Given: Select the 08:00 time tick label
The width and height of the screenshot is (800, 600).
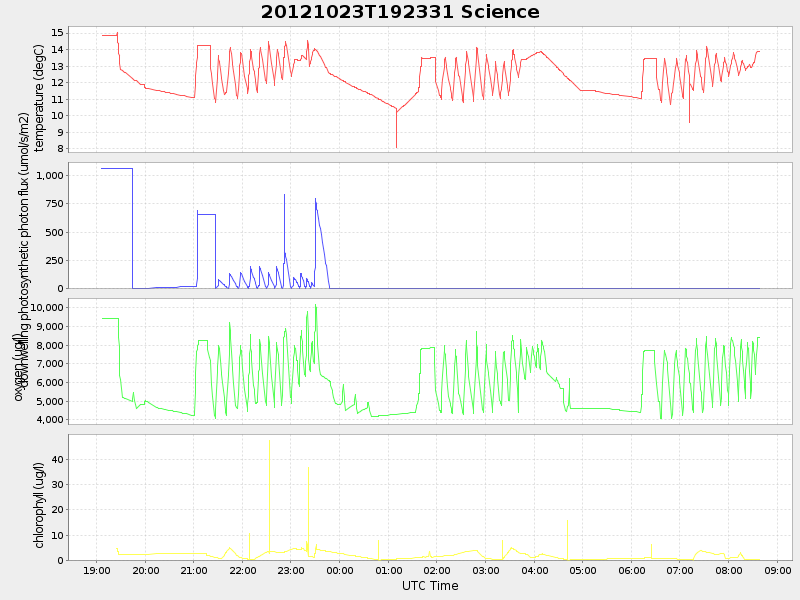Looking at the screenshot, I should tap(729, 570).
